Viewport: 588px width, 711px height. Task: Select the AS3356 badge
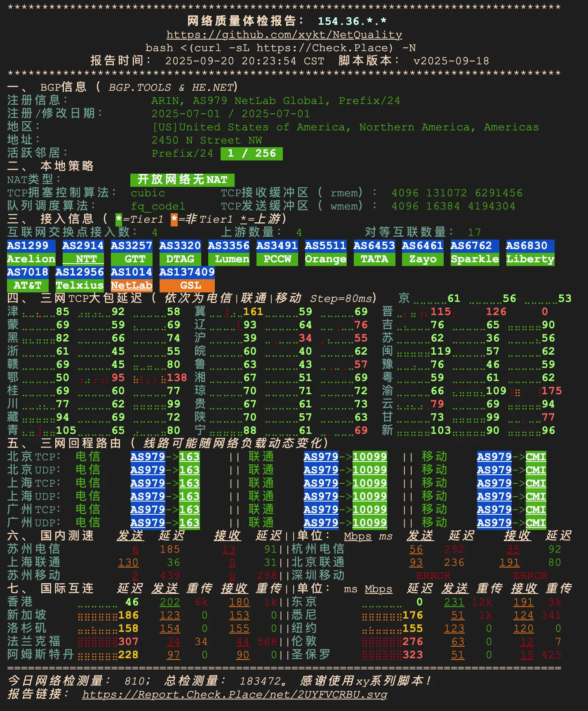(x=228, y=246)
